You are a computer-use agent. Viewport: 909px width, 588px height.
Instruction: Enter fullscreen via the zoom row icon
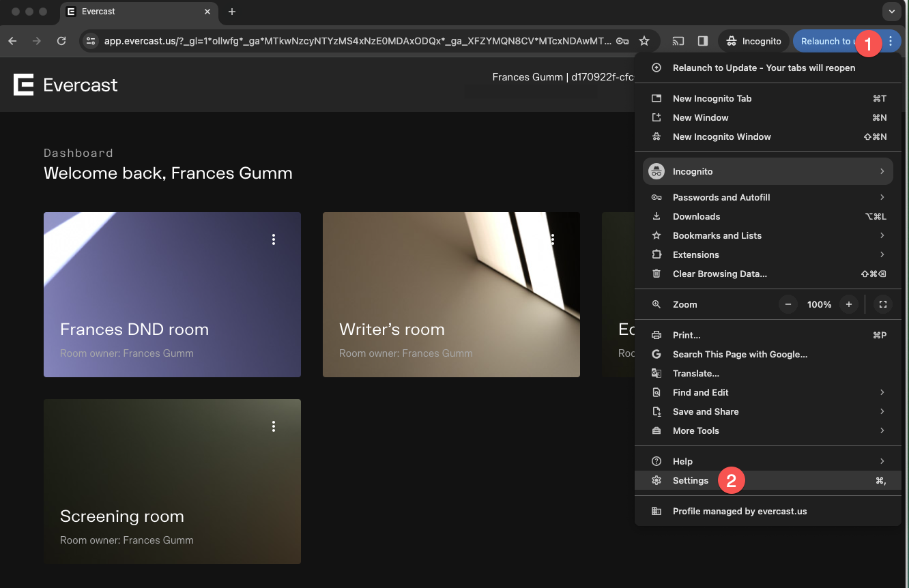point(883,304)
